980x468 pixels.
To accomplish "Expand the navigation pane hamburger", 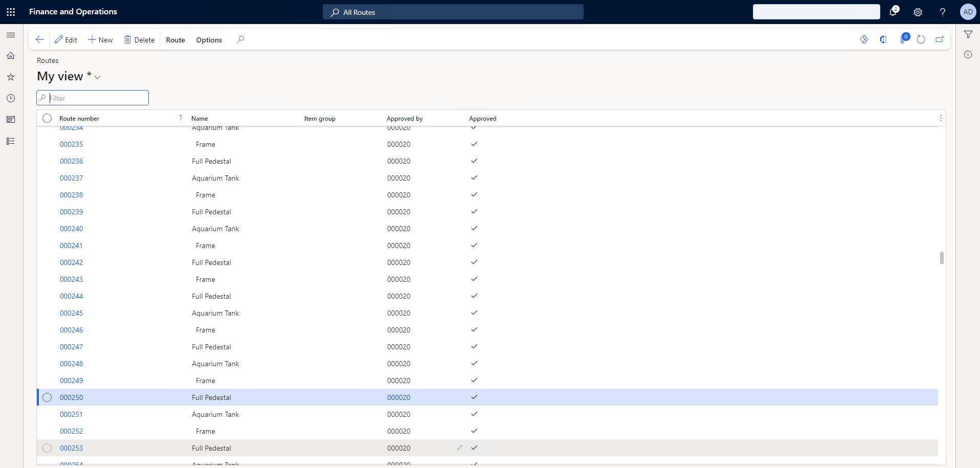I will coord(11,35).
